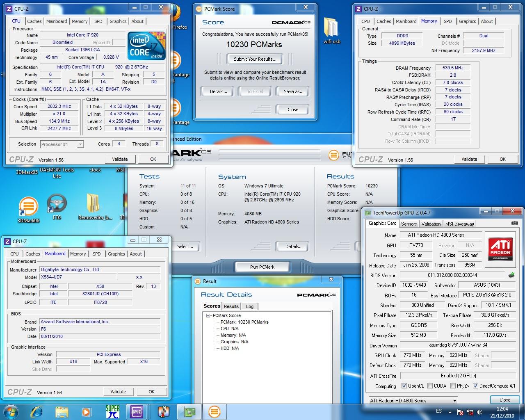Click the Select button under Tests

click(185, 247)
